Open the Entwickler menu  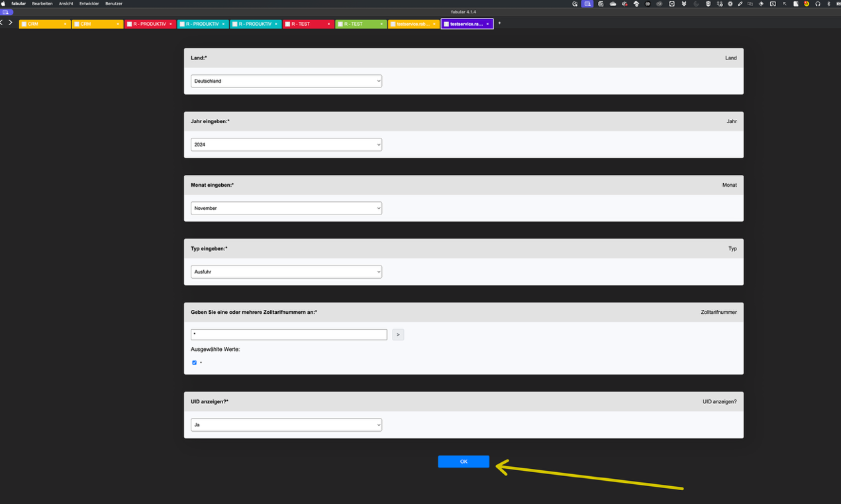[x=89, y=3]
